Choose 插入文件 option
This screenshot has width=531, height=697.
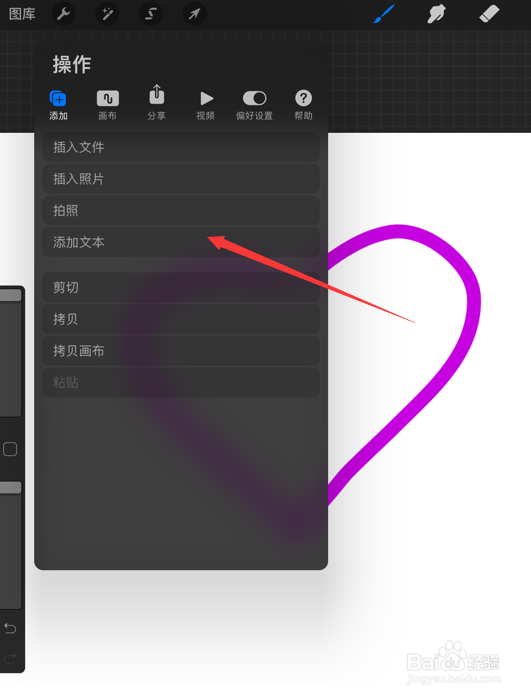coord(181,147)
